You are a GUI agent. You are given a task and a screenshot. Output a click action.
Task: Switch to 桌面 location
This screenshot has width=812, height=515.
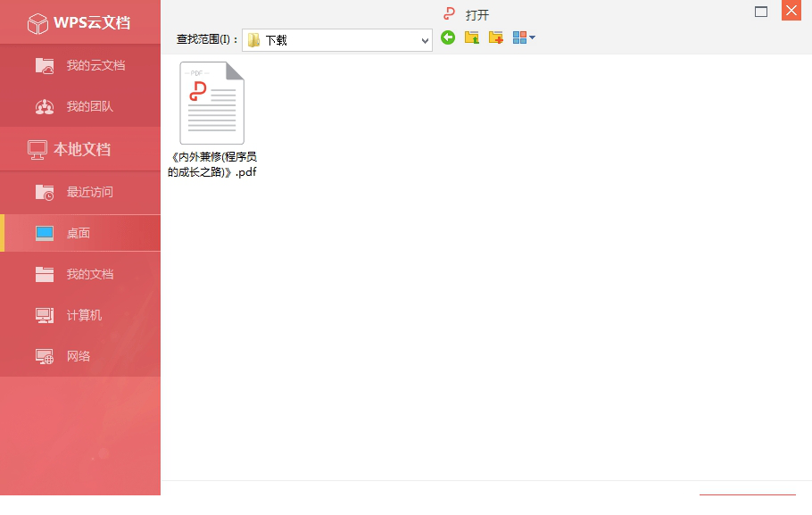point(80,233)
